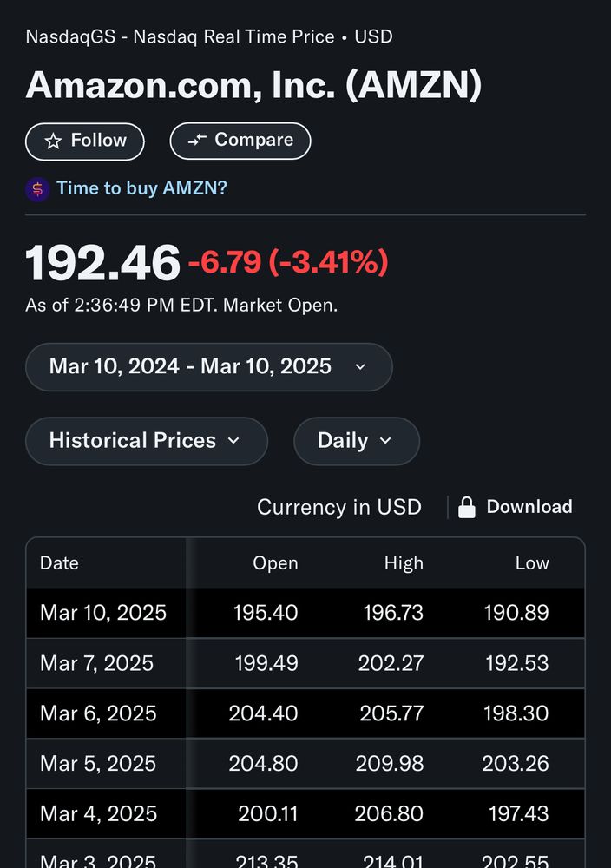
Task: Click the Amazon.com, Inc. (AMZN) title
Action: (253, 85)
